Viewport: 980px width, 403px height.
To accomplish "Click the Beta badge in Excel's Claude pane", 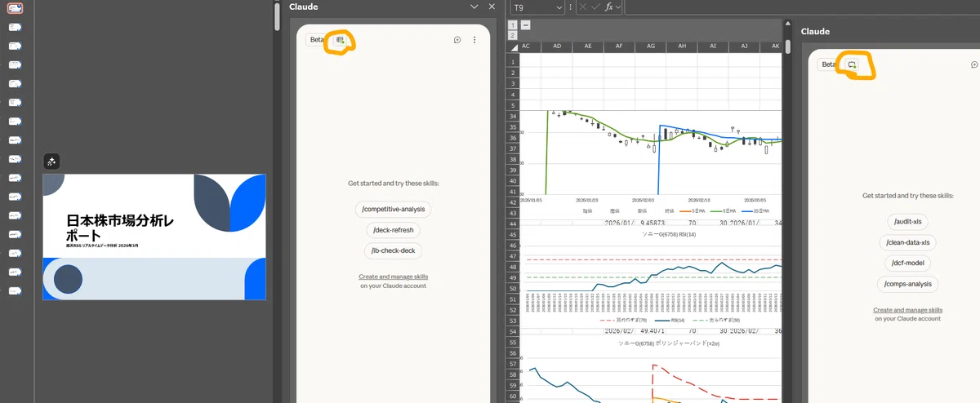I will tap(829, 64).
